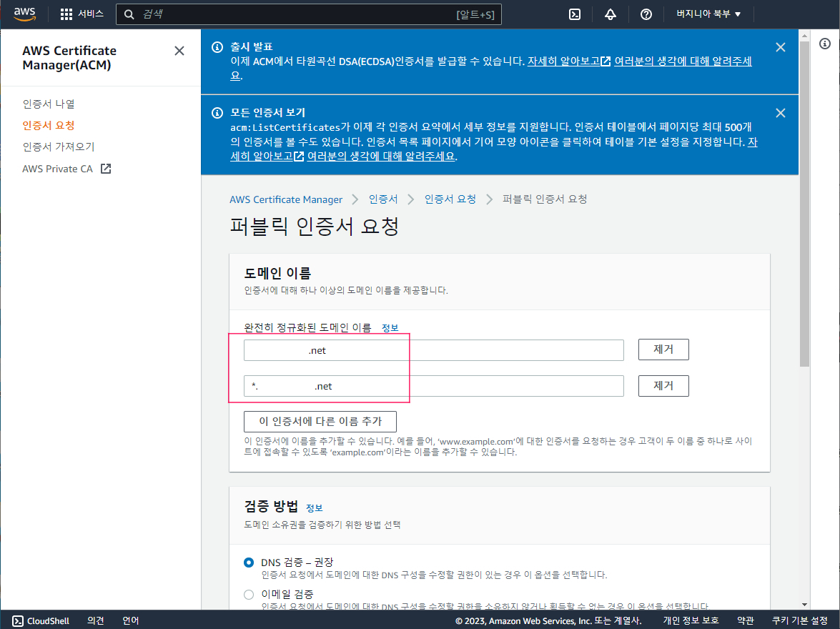
Task: Dismiss the 출시 발표 banner
Action: pyautogui.click(x=781, y=47)
